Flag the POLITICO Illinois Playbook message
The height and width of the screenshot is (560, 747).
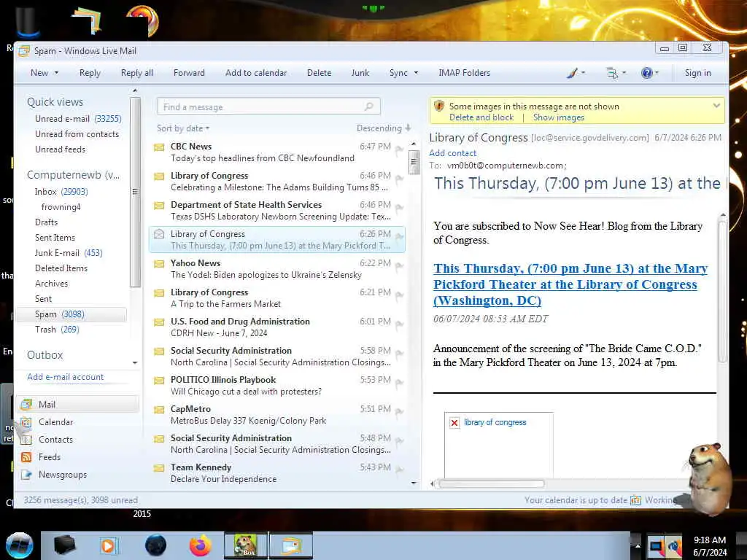[x=399, y=384]
